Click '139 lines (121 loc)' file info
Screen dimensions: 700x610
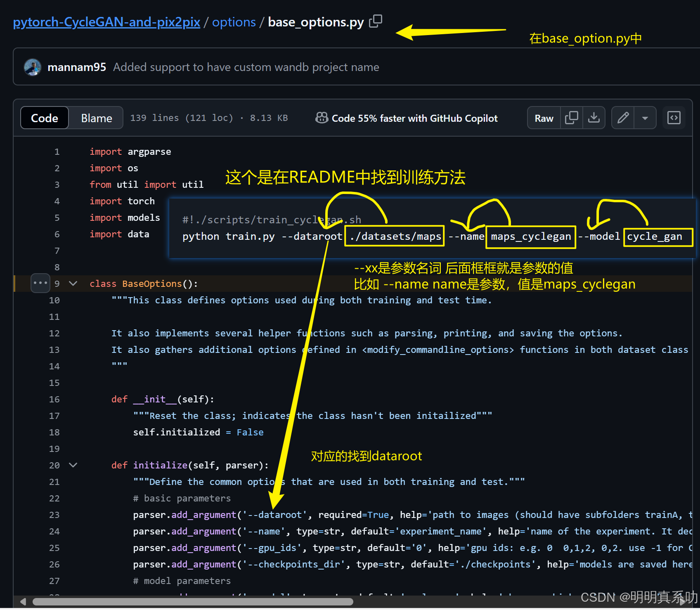(182, 118)
